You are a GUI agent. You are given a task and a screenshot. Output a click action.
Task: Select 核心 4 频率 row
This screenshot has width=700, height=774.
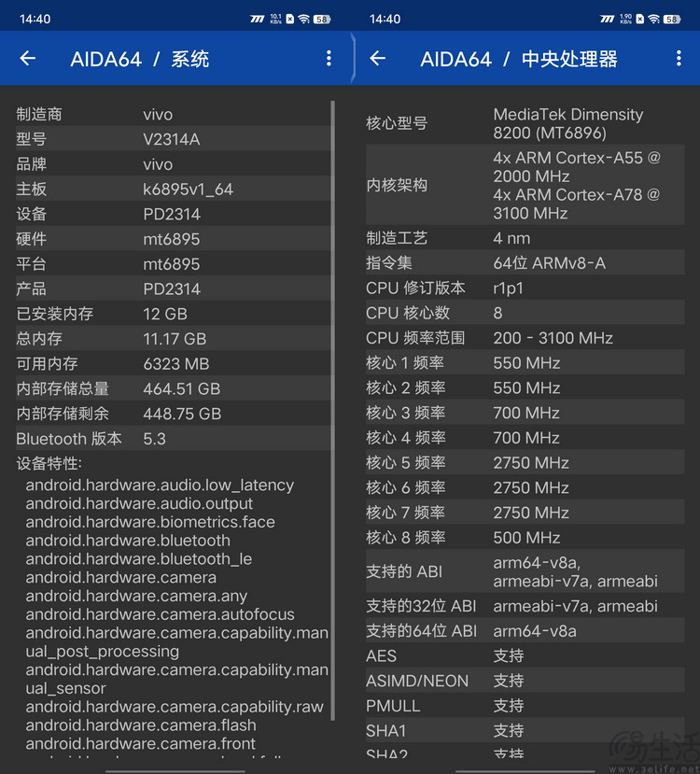tap(525, 437)
